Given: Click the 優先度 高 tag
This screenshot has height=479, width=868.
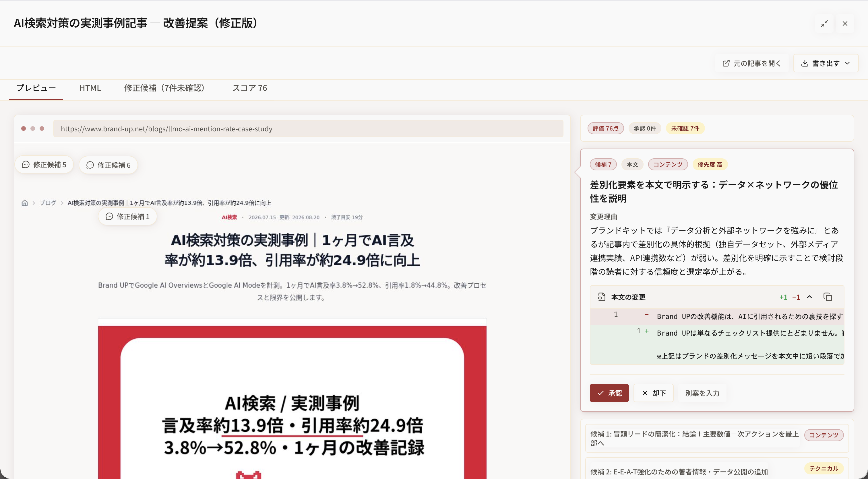Looking at the screenshot, I should point(710,164).
